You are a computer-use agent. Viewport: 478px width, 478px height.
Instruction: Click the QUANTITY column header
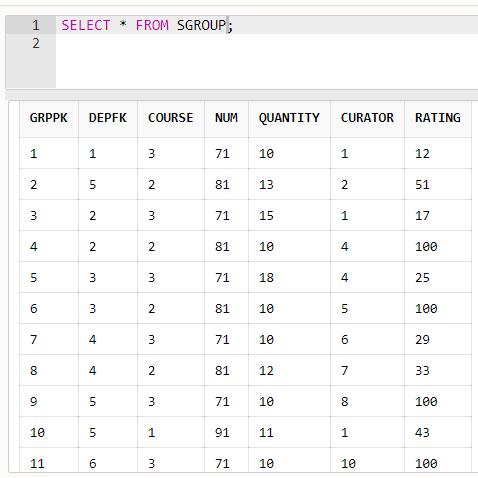point(289,118)
